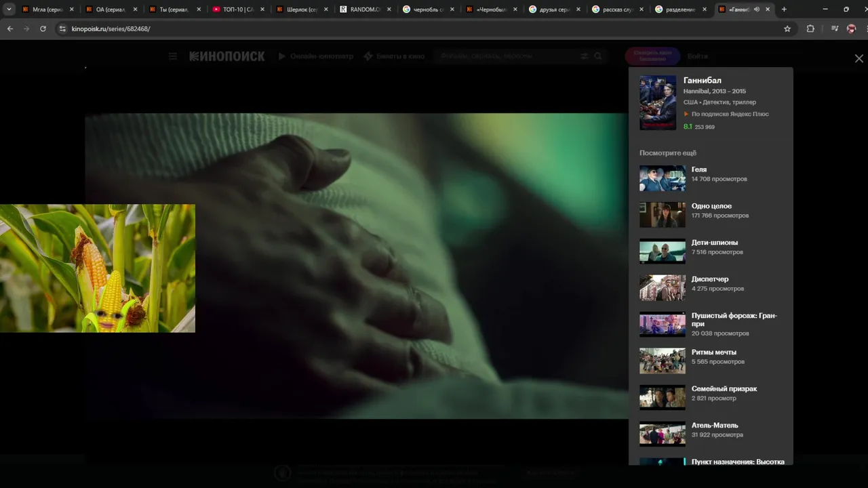Close the trailer overlay with the X
The height and width of the screenshot is (488, 868).
859,58
